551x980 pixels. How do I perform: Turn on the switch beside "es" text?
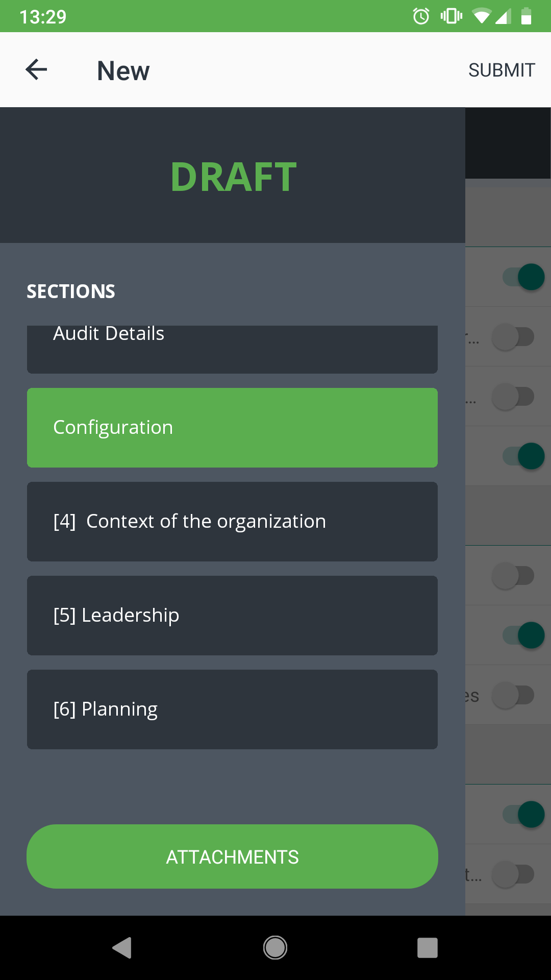(513, 695)
